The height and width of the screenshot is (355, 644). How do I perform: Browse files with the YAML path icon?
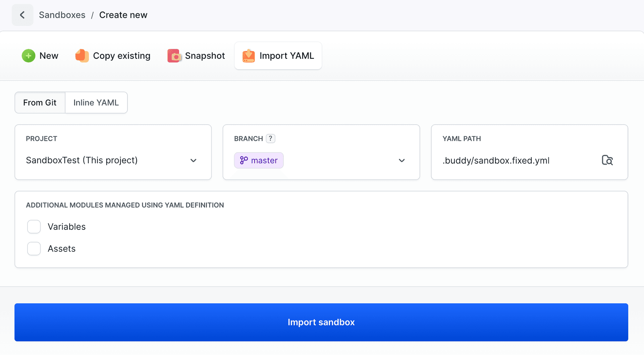607,161
